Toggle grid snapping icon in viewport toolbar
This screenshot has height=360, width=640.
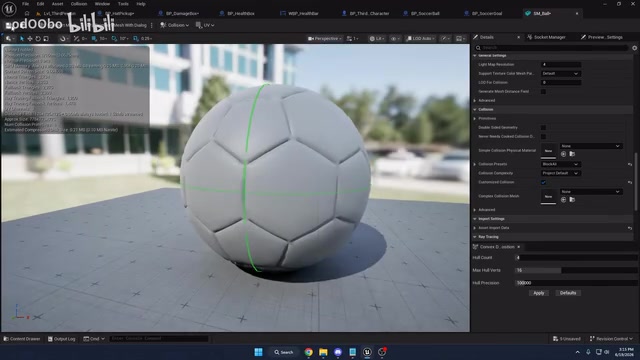(94, 38)
